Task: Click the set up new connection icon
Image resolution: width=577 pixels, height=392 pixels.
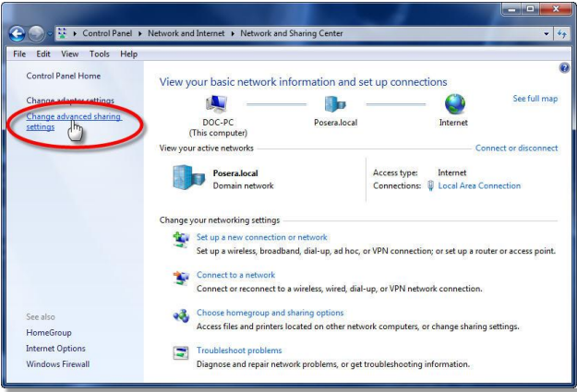Action: click(181, 241)
